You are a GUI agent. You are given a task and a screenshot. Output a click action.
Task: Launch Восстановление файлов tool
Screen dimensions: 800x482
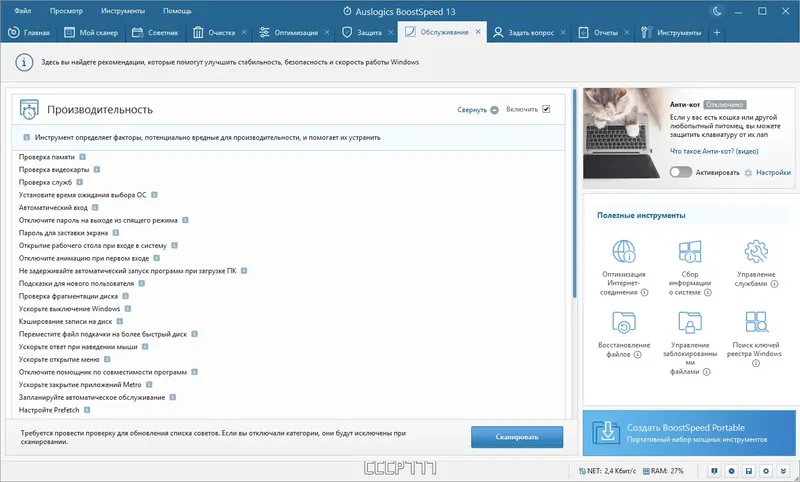623,334
